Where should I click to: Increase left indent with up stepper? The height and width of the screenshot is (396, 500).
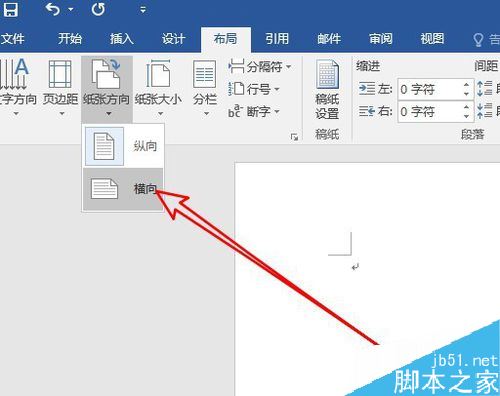[466, 85]
